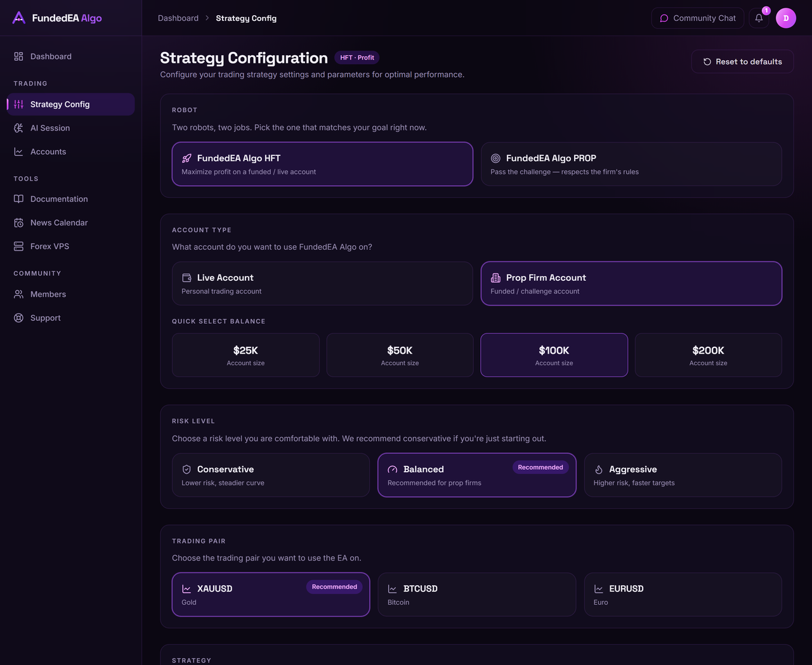This screenshot has width=812, height=665.
Task: Click the News Calendar icon
Action: pos(18,223)
